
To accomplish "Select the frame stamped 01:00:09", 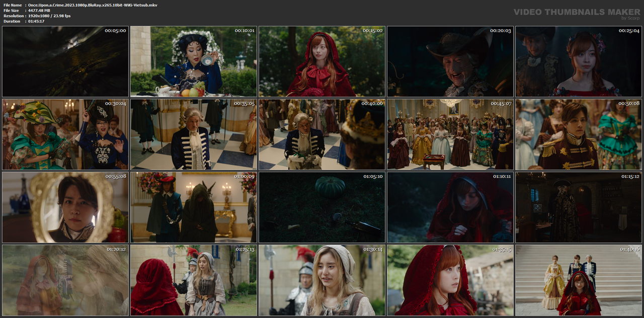I will [194, 207].
